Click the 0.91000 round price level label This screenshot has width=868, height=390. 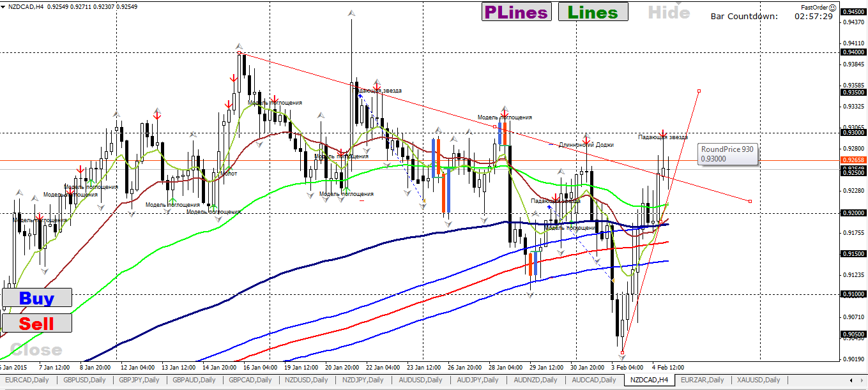(853, 294)
